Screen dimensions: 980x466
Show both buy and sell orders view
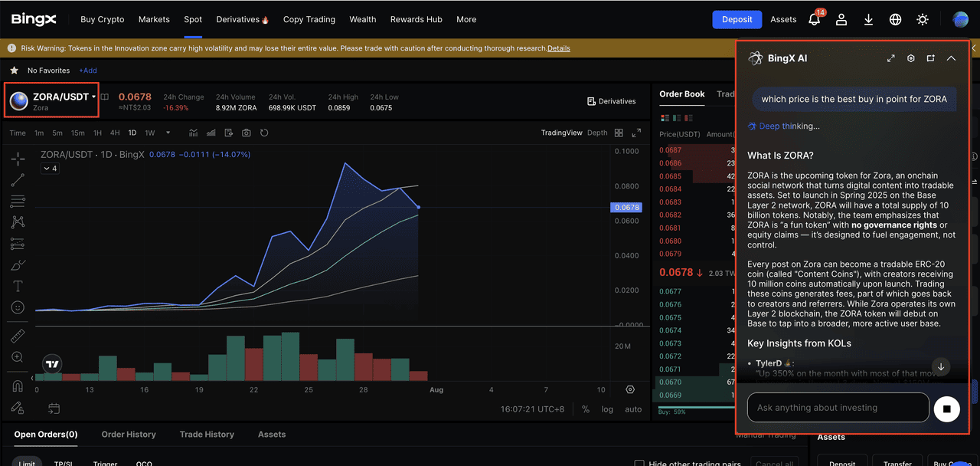pos(664,118)
